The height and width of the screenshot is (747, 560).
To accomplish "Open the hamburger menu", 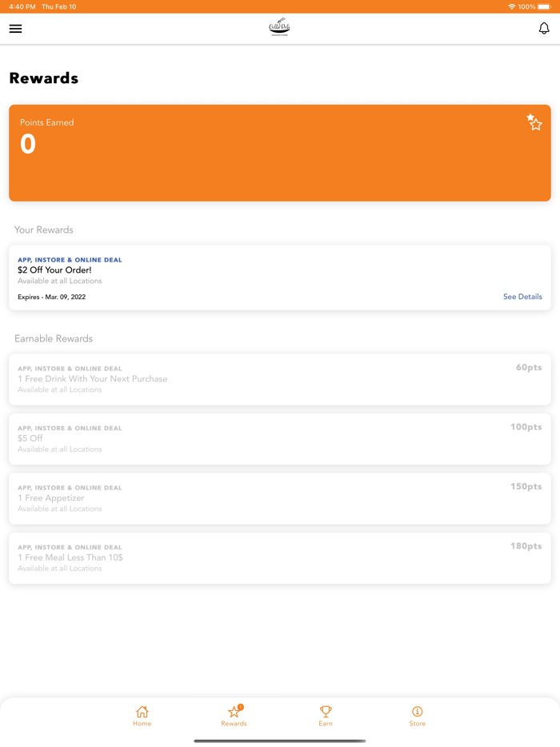I will pyautogui.click(x=15, y=29).
